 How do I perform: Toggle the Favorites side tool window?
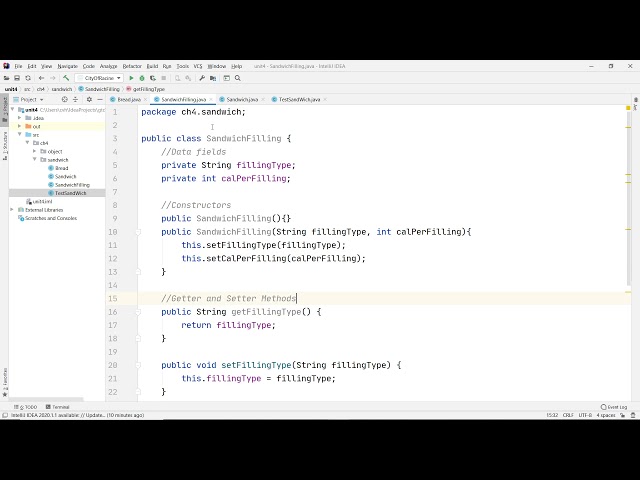tap(5, 382)
